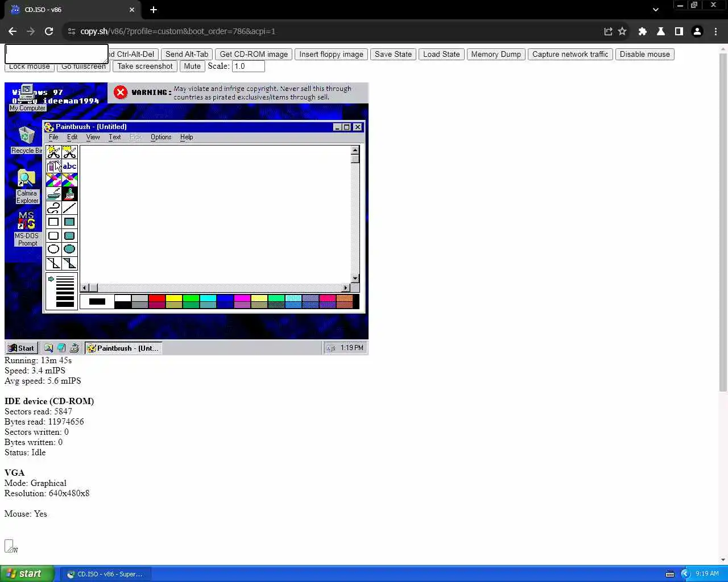The image size is (728, 582).
Task: Click the Scale input field
Action: [249, 66]
